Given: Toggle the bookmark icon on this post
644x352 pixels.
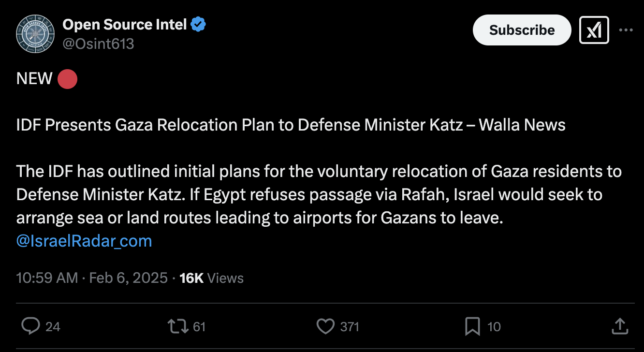Looking at the screenshot, I should tap(472, 327).
